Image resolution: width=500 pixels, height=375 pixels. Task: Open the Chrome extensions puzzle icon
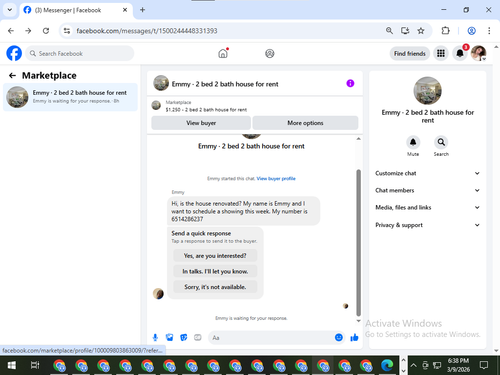(445, 31)
